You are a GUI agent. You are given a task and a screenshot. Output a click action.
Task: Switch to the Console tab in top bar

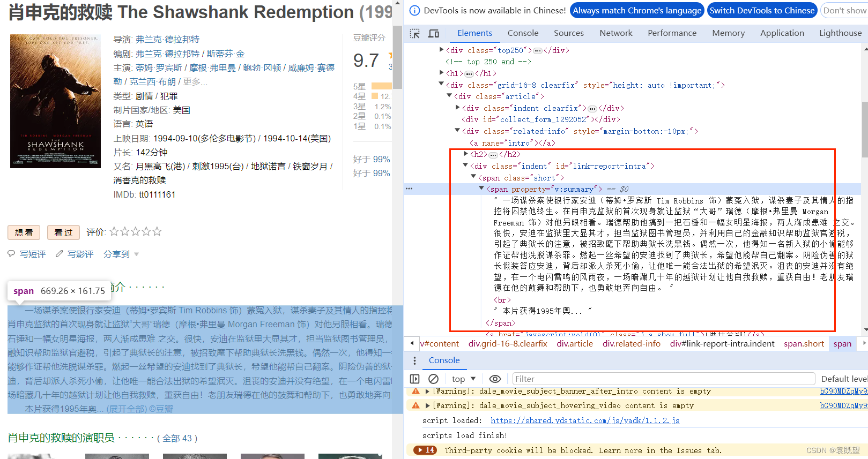click(x=523, y=33)
